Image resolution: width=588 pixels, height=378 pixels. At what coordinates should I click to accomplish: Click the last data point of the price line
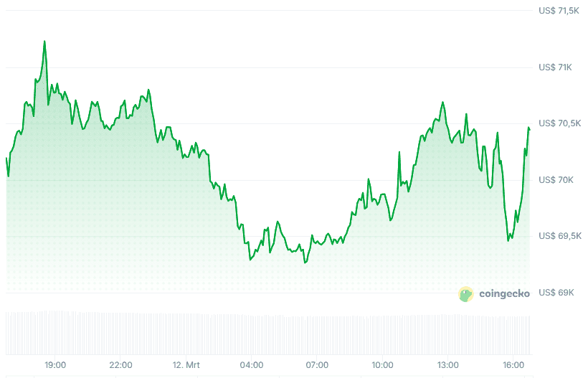click(529, 128)
